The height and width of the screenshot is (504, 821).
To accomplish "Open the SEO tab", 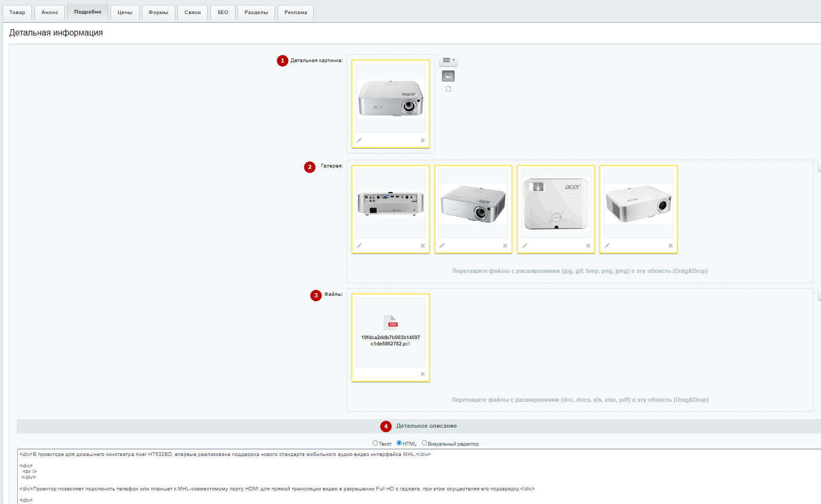I will (x=223, y=13).
